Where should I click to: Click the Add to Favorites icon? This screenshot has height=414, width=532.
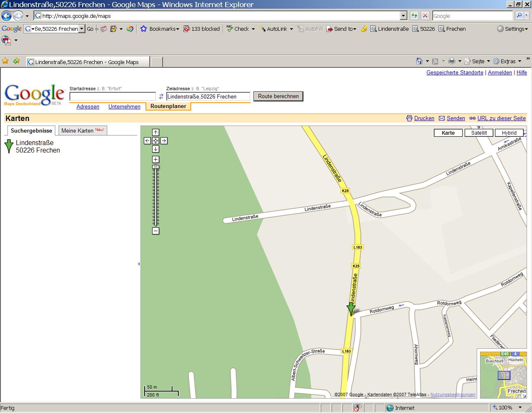[x=16, y=61]
